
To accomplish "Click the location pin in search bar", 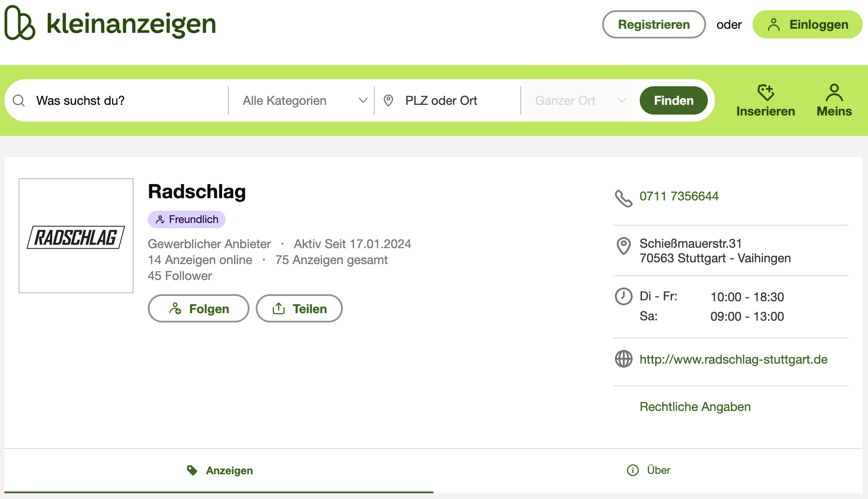I will coord(388,101).
